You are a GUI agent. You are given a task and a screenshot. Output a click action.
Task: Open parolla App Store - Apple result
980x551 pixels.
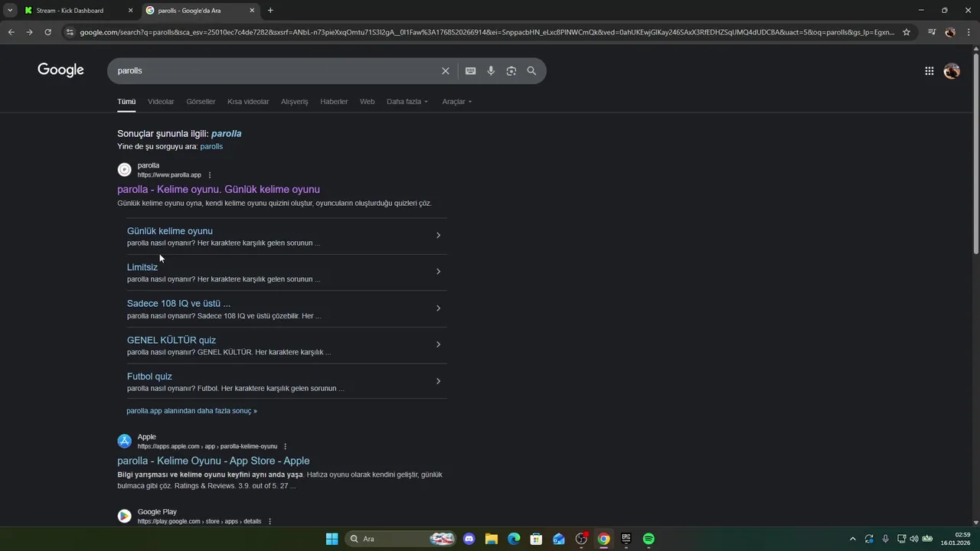click(214, 461)
